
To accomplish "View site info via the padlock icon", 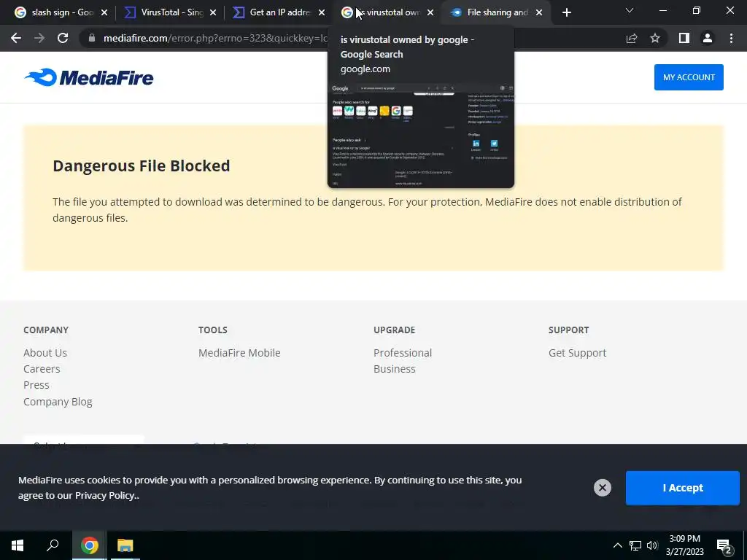I will coord(91,38).
